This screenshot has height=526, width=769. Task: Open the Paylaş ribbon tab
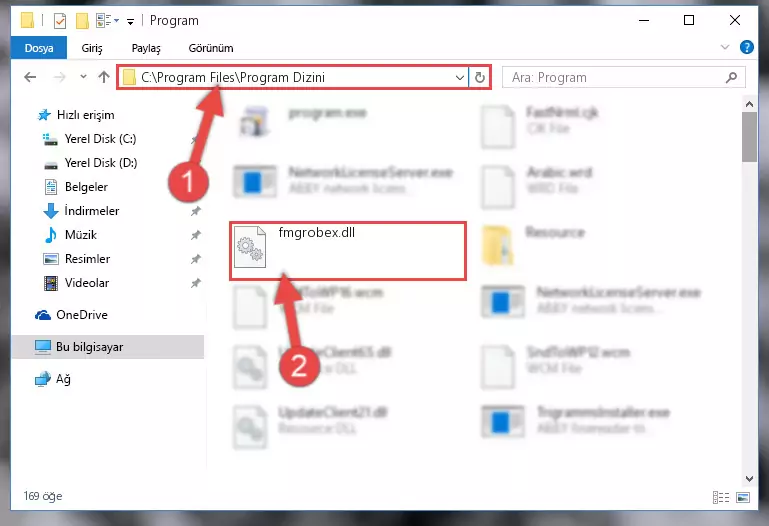pyautogui.click(x=146, y=48)
